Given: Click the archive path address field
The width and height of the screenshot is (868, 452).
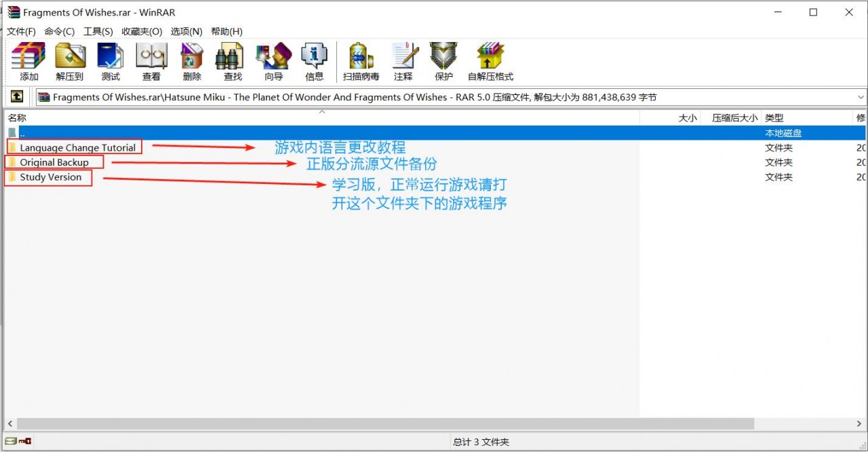Looking at the screenshot, I should 450,97.
